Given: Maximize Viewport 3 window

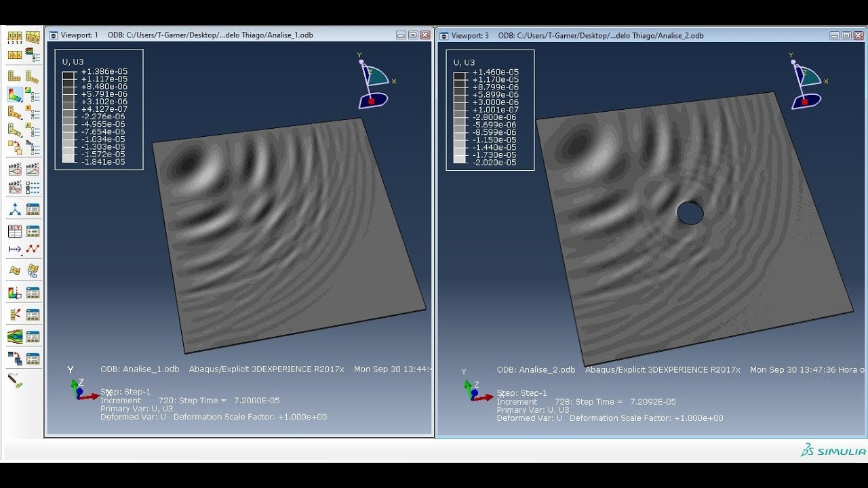Looking at the screenshot, I should pos(846,35).
